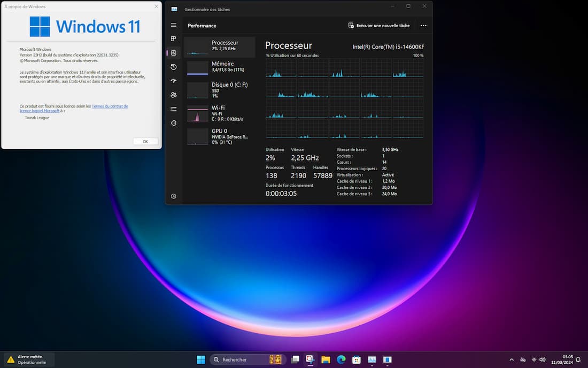Click OK in À propos de Windows dialog
The height and width of the screenshot is (368, 588).
pyautogui.click(x=145, y=141)
